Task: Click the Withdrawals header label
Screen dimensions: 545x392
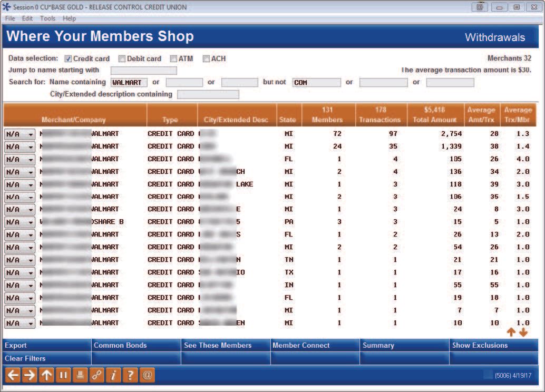Action: click(x=495, y=37)
